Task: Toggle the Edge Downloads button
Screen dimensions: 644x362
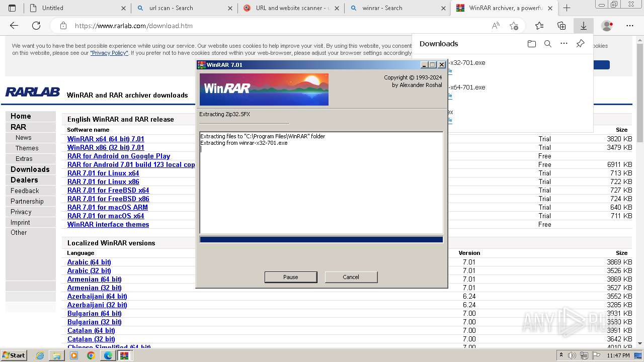Action: coord(584,26)
